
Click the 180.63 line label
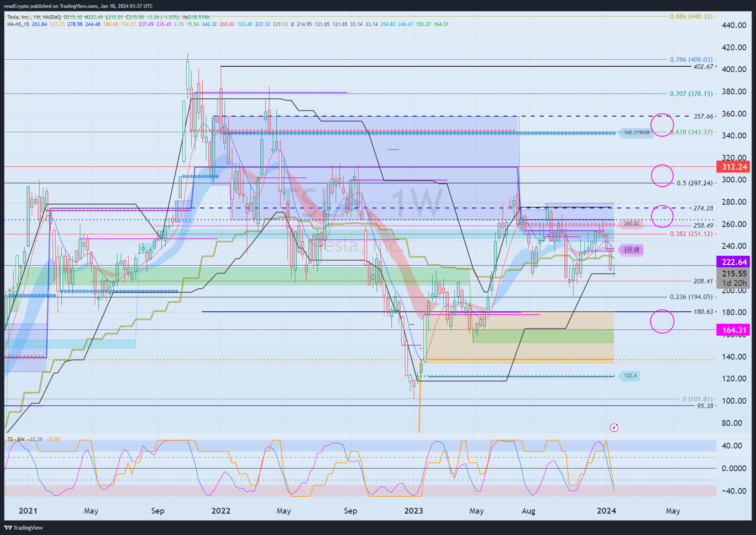click(x=703, y=312)
